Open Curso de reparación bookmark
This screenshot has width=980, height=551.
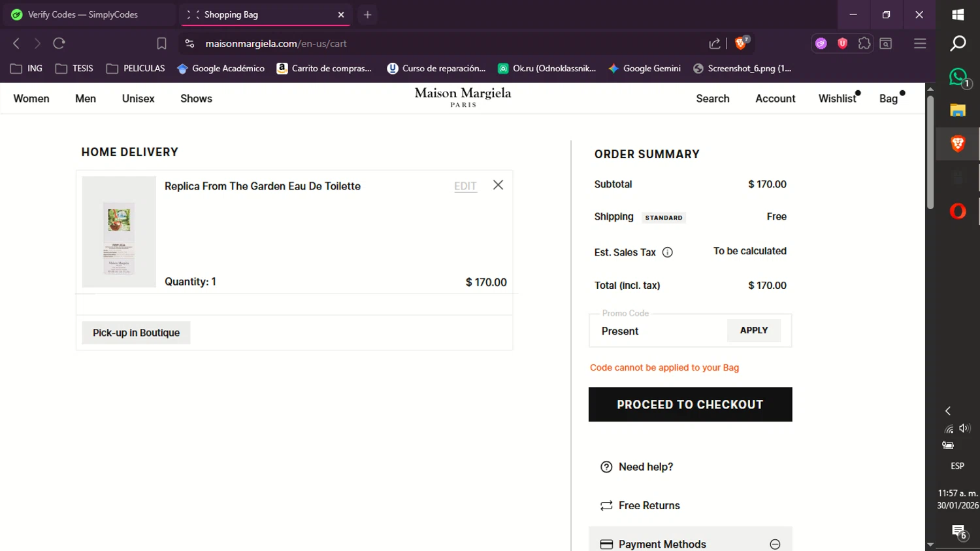(436, 69)
